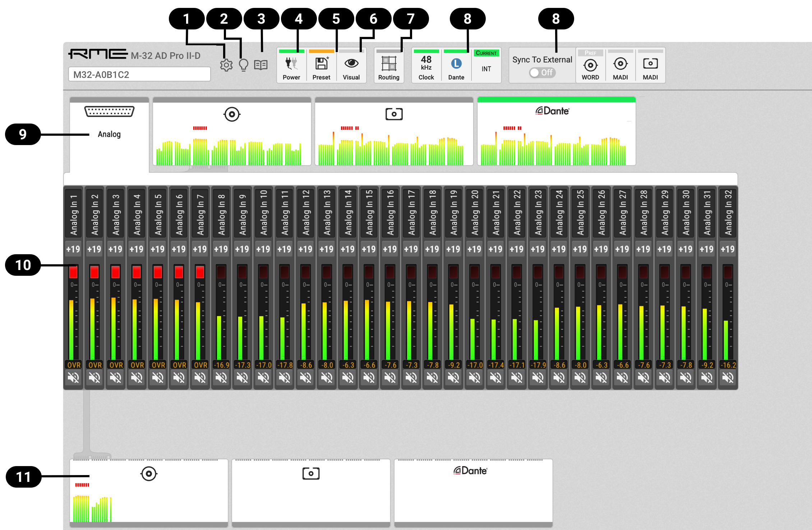Mute Analog In 1 channel
This screenshot has height=530, width=812.
click(x=74, y=378)
